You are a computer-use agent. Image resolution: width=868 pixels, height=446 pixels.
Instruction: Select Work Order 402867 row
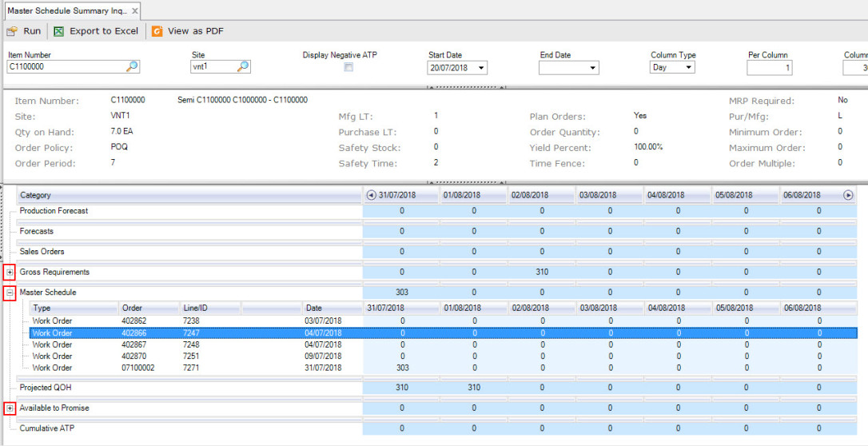[x=444, y=344]
